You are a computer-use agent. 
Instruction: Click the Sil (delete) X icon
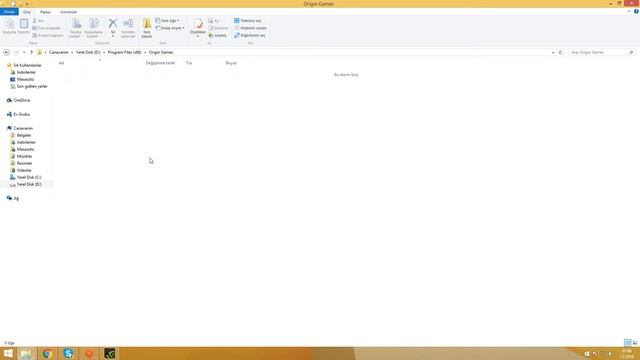tap(113, 28)
